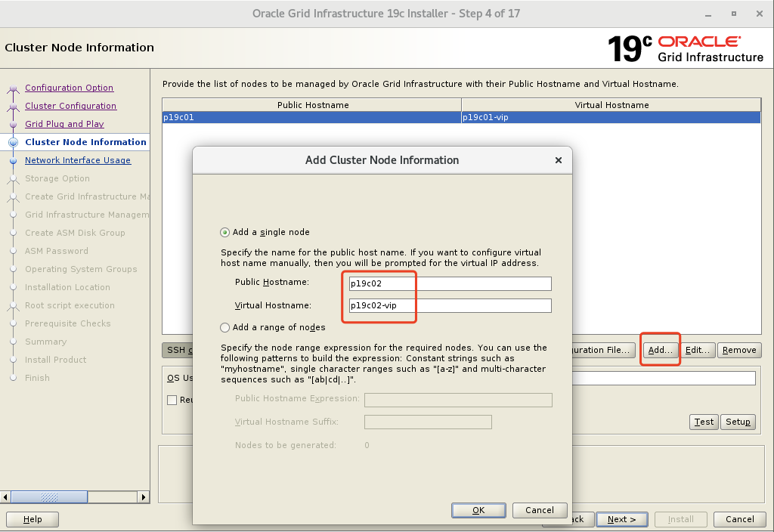Viewport: 774px width, 532px height.
Task: Select p19c01 public hostname cell
Action: pos(311,117)
